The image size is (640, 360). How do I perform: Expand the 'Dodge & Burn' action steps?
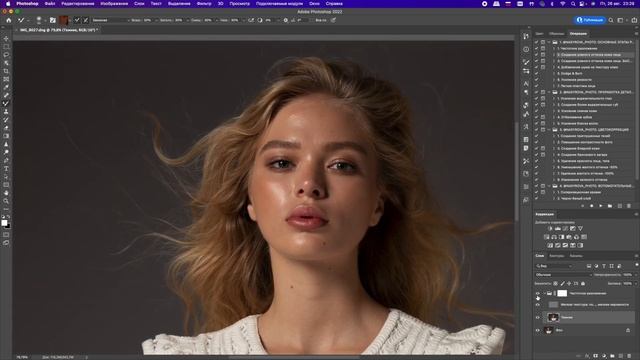point(554,73)
